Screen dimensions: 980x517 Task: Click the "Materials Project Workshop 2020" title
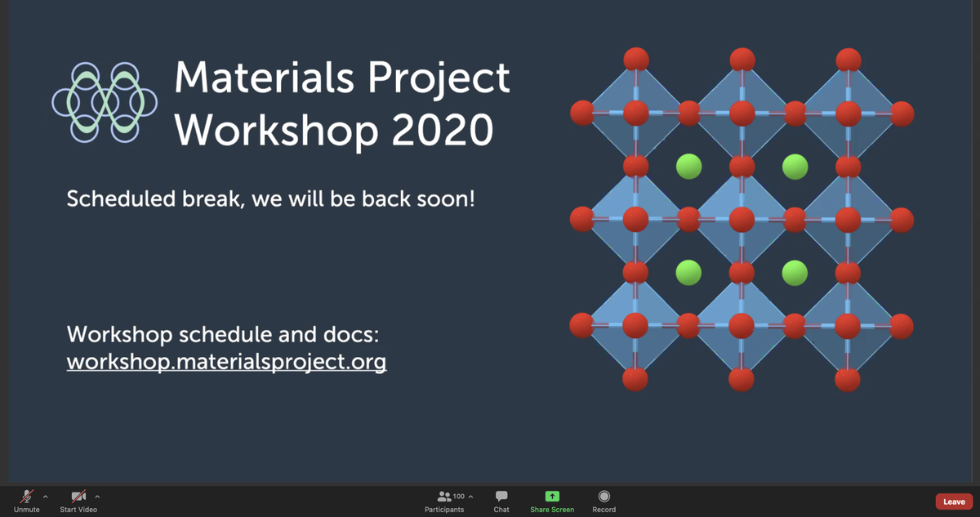point(341,104)
